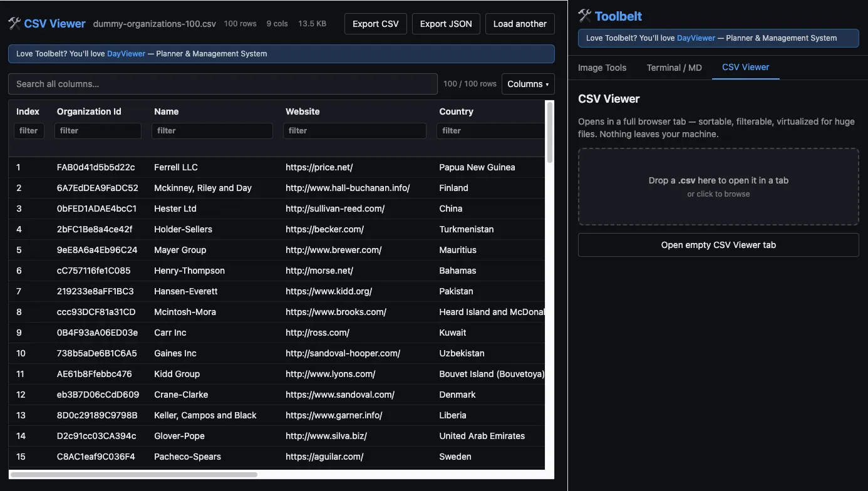The height and width of the screenshot is (491, 868).
Task: Select the cell Ferrell LLC
Action: 176,167
